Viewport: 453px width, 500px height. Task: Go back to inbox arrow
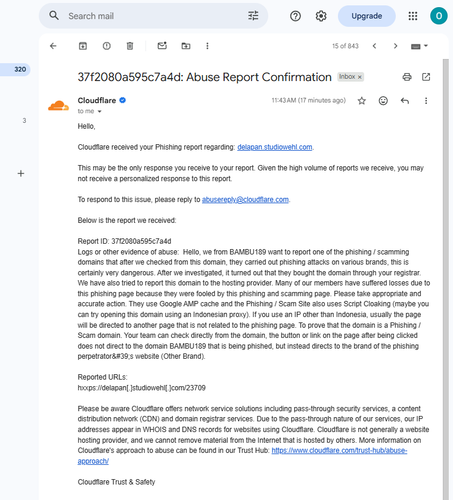tap(53, 46)
